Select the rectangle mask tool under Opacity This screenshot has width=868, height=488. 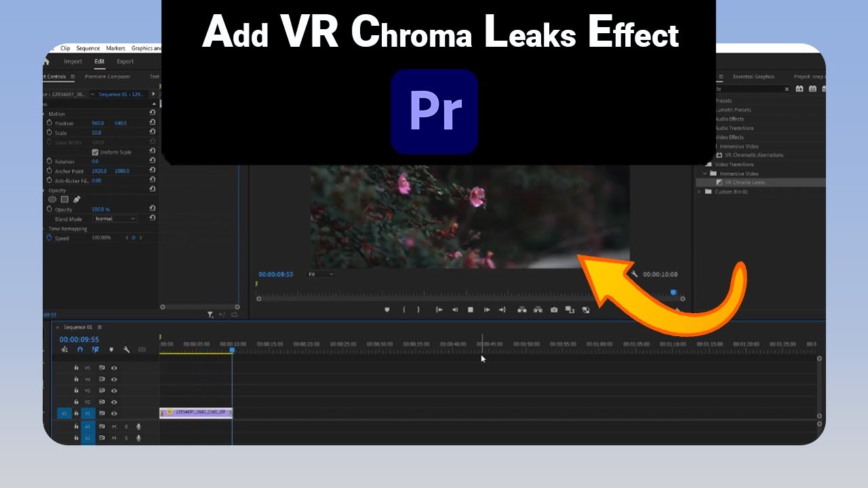point(64,199)
